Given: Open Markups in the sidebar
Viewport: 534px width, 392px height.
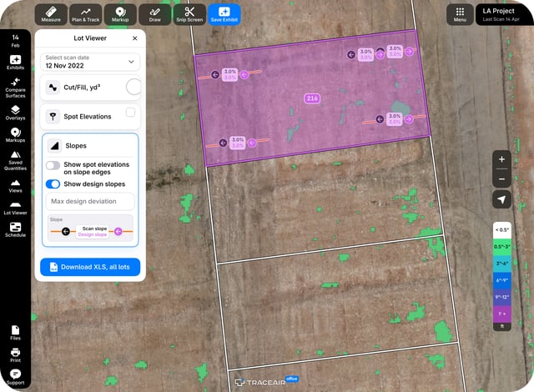Looking at the screenshot, I should tap(15, 135).
